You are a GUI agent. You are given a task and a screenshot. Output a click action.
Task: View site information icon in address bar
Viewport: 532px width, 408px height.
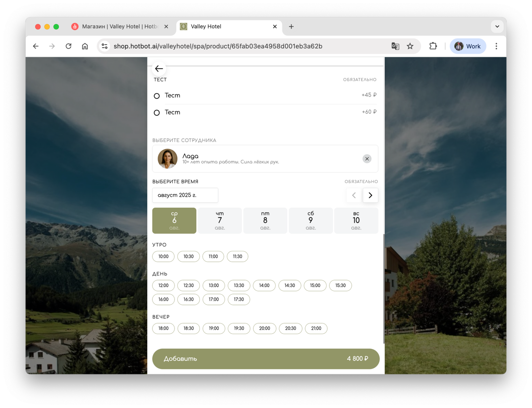[104, 46]
